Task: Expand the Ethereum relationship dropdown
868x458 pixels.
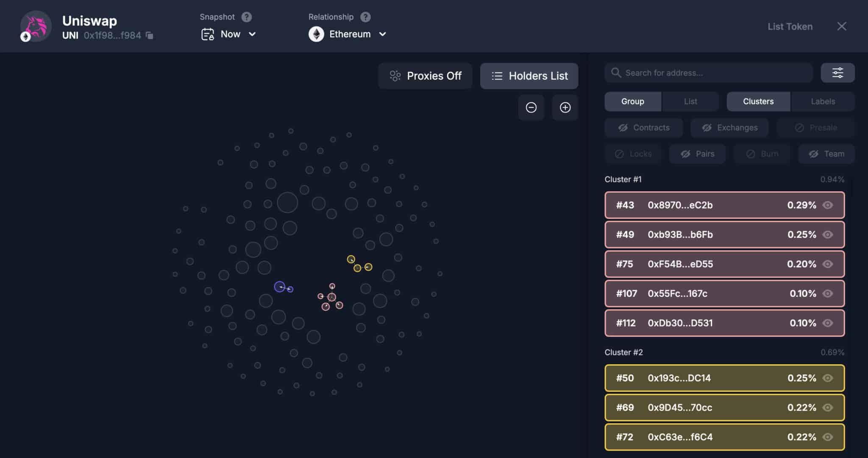Action: [x=348, y=34]
